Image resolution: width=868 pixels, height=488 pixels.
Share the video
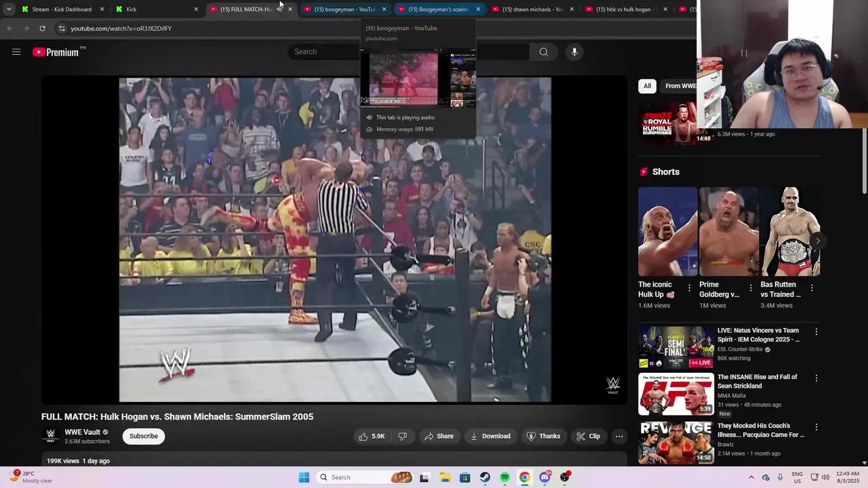tap(439, 436)
